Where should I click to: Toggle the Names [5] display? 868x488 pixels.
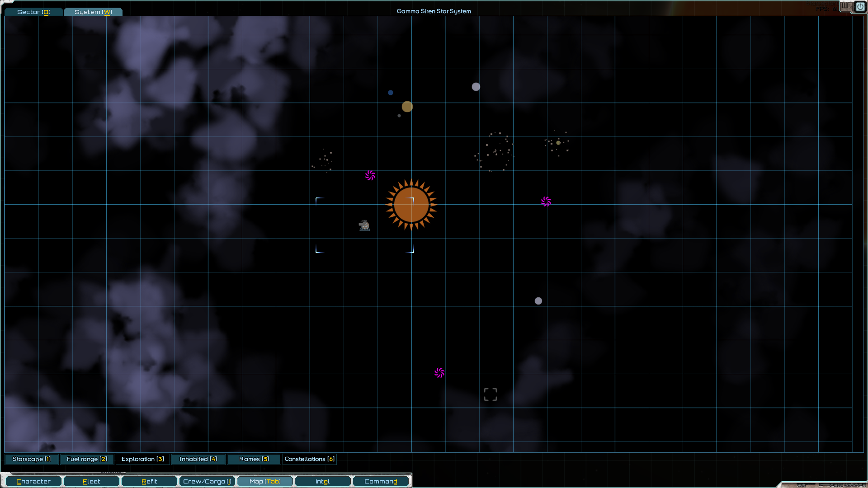tap(254, 459)
